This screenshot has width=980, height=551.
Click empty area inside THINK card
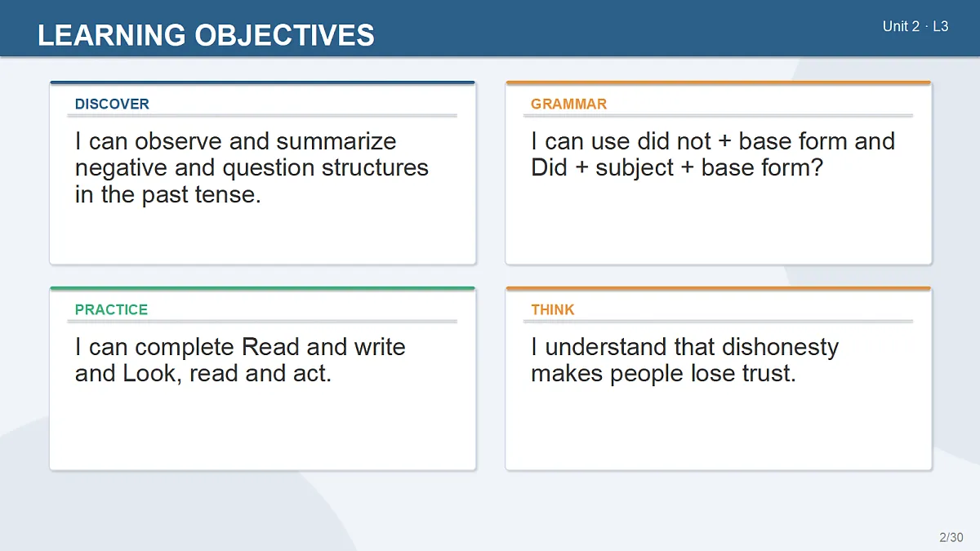[719, 429]
